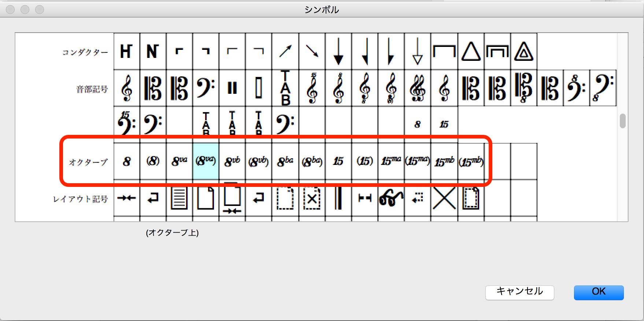
Task: Choose the 15ma symbol without parentheses
Action: [x=391, y=161]
